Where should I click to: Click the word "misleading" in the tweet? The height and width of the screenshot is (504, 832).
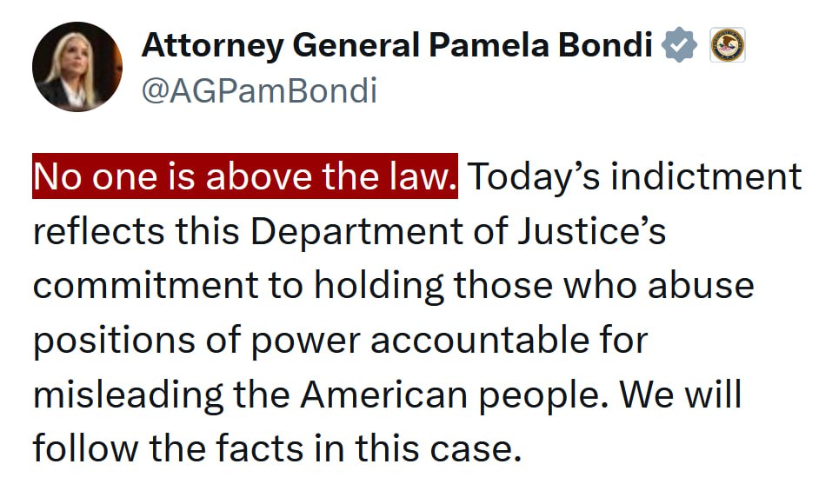coord(126,395)
